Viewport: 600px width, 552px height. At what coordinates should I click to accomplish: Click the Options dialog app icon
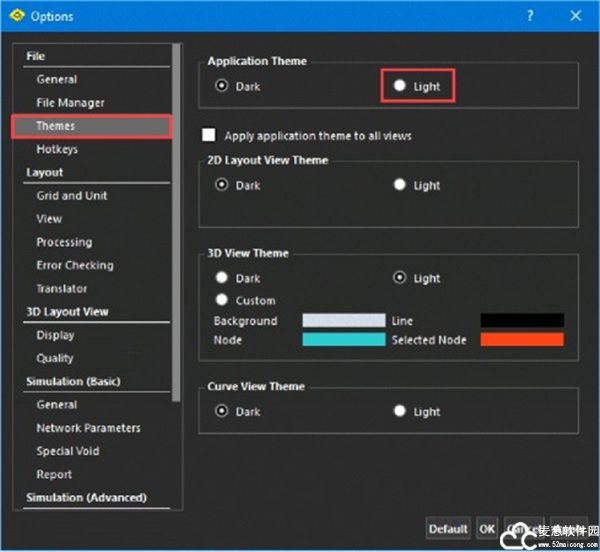tap(16, 16)
